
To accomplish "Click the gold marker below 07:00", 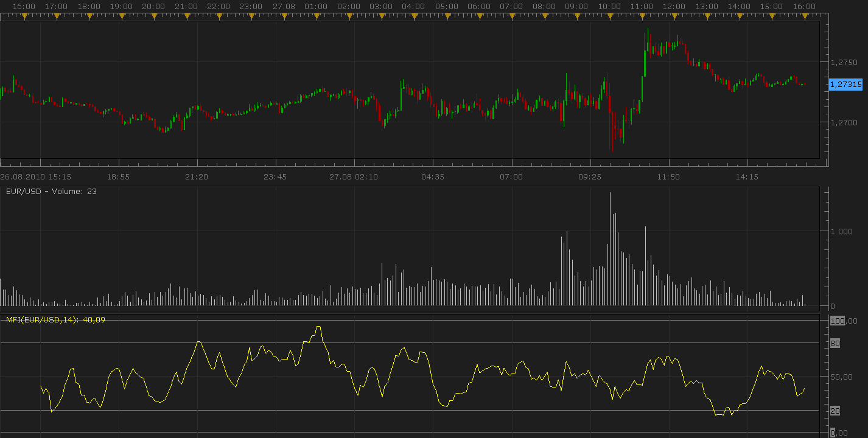I will 511,16.
